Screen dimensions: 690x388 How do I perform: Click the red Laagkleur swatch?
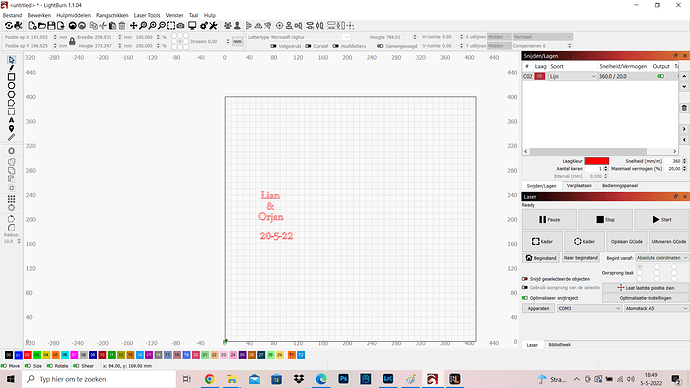(x=597, y=161)
